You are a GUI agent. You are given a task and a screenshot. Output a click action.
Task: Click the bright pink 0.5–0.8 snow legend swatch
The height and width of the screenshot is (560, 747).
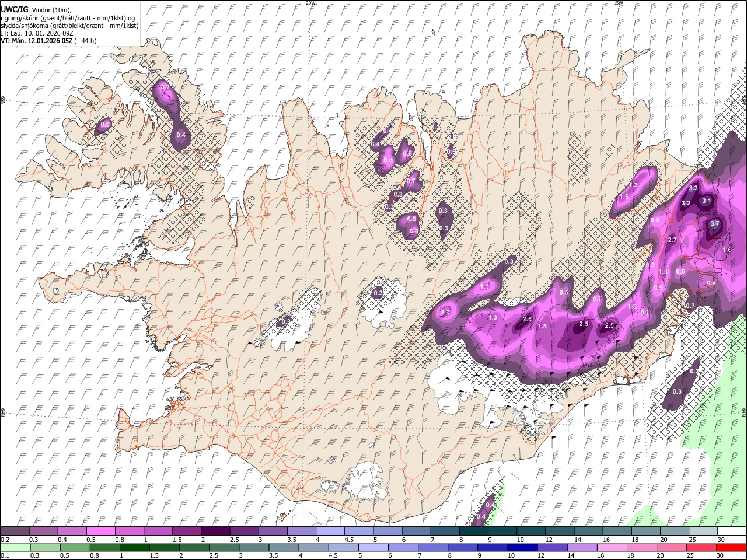point(101,531)
